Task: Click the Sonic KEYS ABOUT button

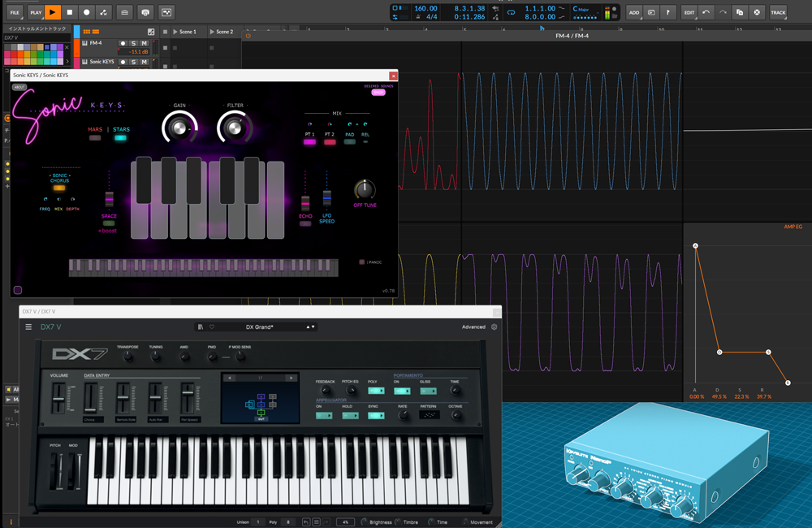Action: coord(19,87)
